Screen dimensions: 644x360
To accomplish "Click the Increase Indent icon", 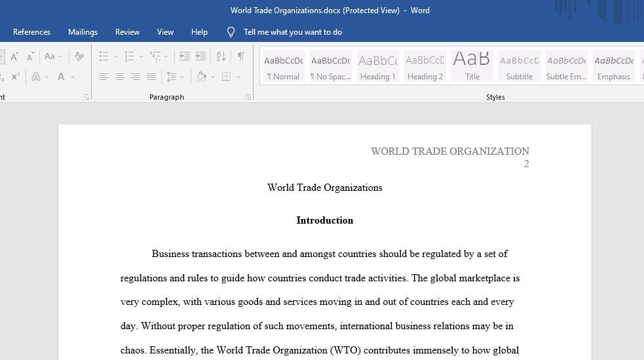I will coord(200,56).
